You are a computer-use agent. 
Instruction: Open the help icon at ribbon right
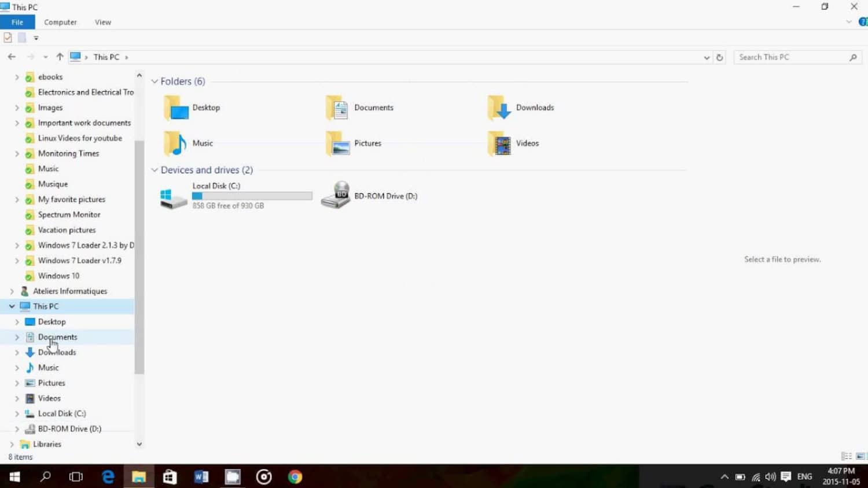(863, 22)
